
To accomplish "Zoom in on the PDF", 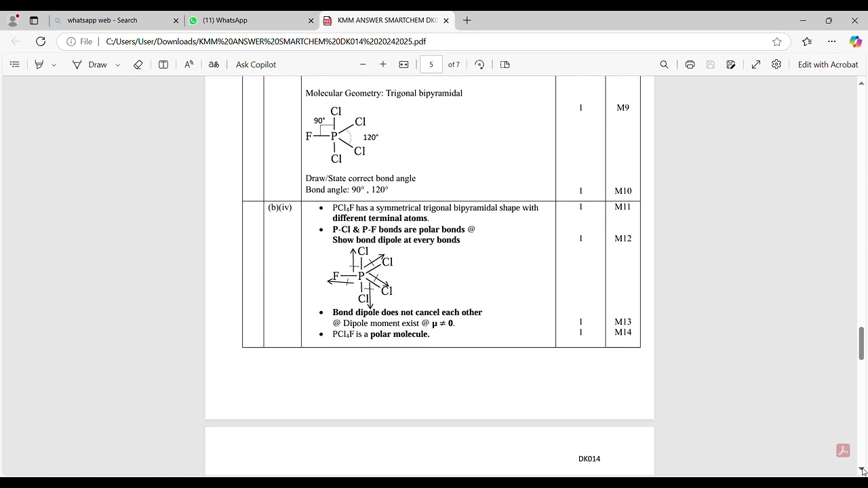I will [383, 64].
